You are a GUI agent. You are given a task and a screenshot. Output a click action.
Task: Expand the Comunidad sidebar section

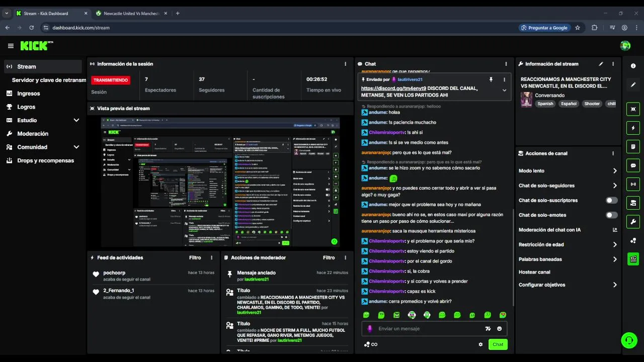coord(76,147)
